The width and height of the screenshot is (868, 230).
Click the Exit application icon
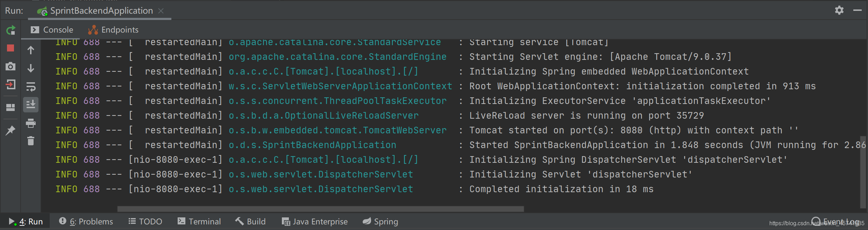click(10, 84)
